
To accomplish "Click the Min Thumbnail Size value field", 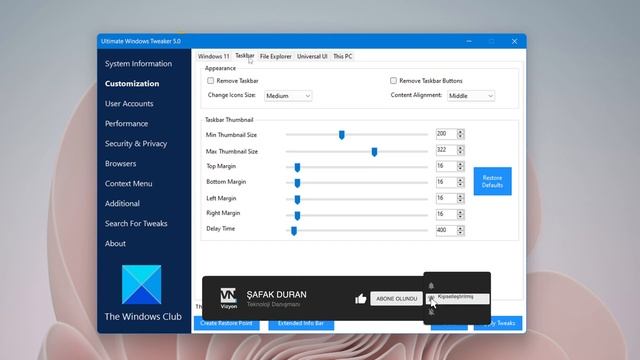I will (x=446, y=134).
